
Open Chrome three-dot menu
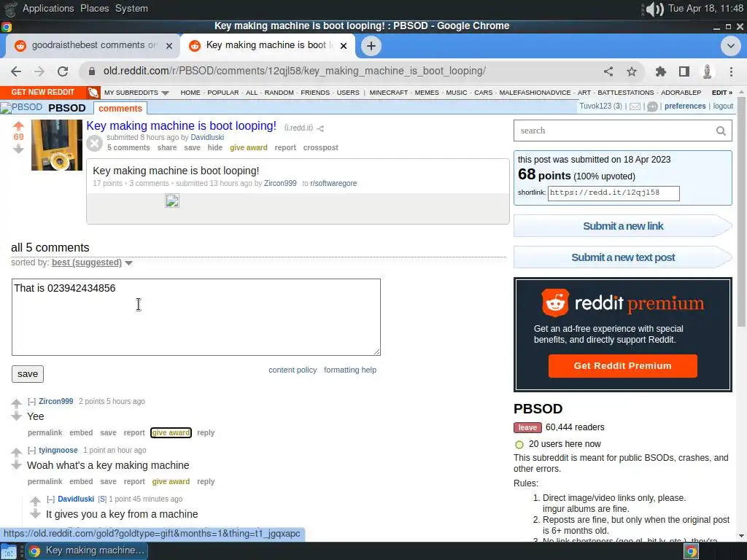731,71
